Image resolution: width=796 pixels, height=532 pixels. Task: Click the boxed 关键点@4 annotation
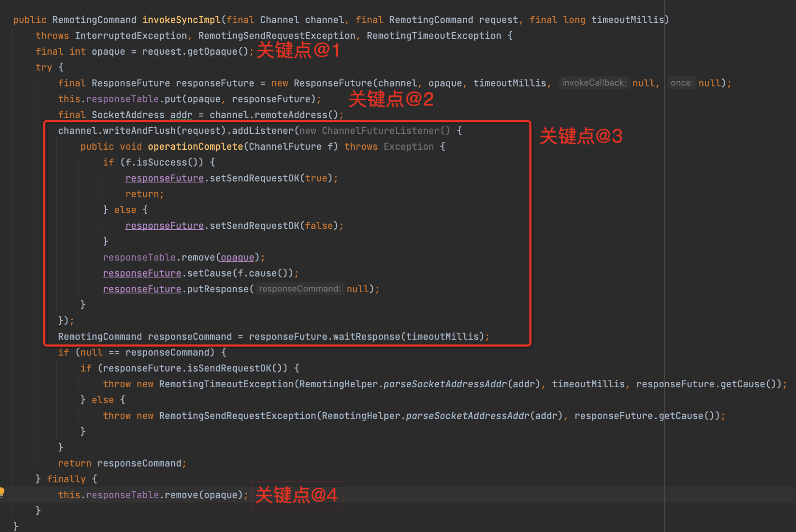tap(296, 495)
